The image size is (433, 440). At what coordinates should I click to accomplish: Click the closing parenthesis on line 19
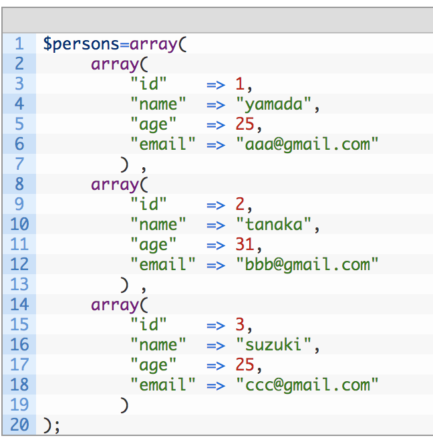(124, 405)
